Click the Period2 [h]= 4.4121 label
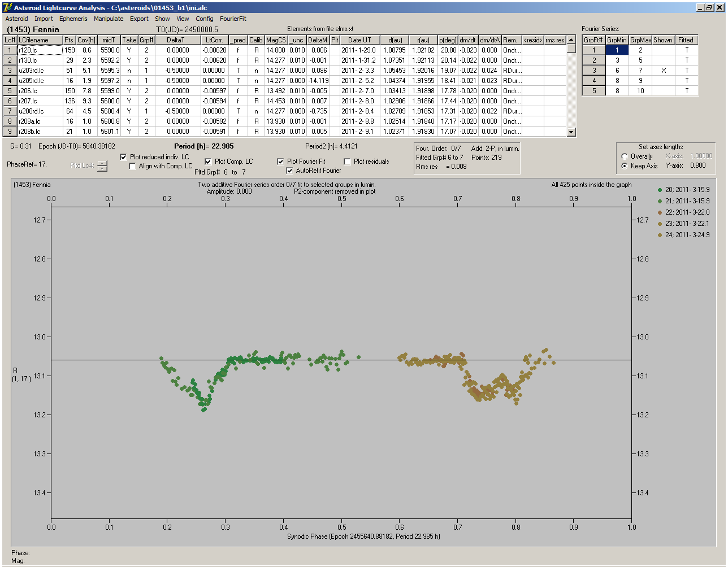 331,146
